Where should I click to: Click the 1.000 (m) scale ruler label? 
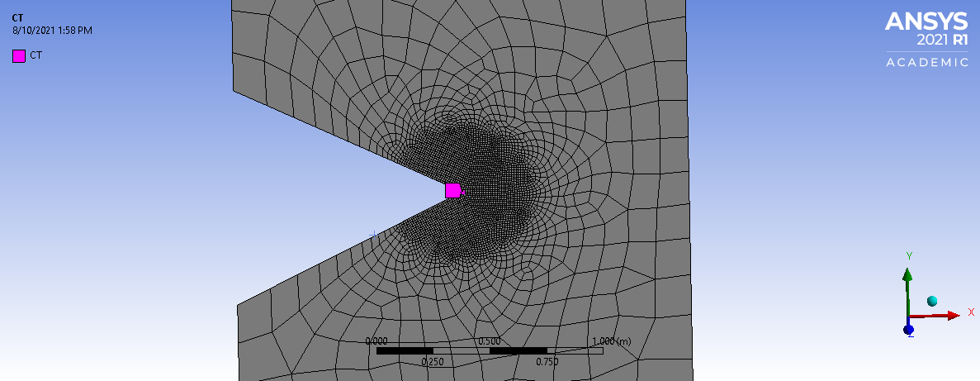(x=611, y=341)
